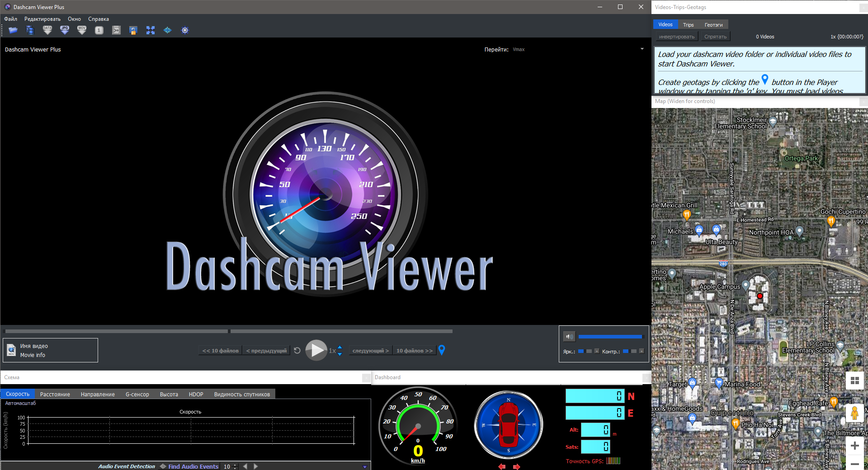Export data using the DATA arrow icon
868x470 pixels.
47,30
